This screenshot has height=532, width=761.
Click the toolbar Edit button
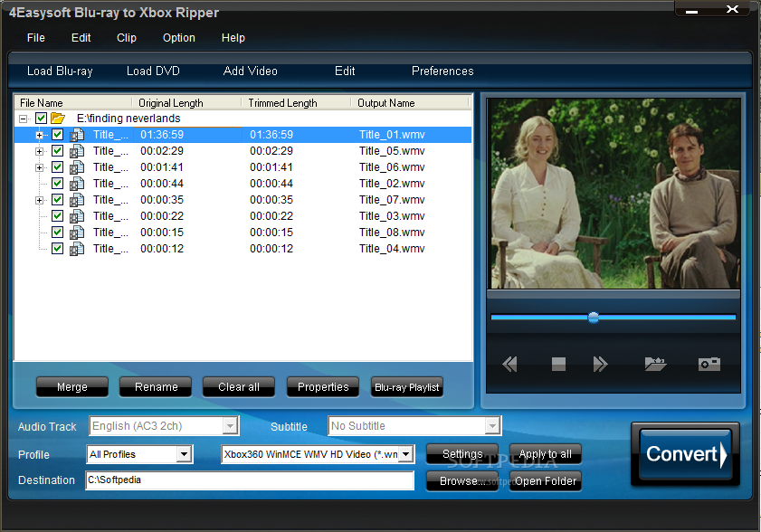(345, 71)
